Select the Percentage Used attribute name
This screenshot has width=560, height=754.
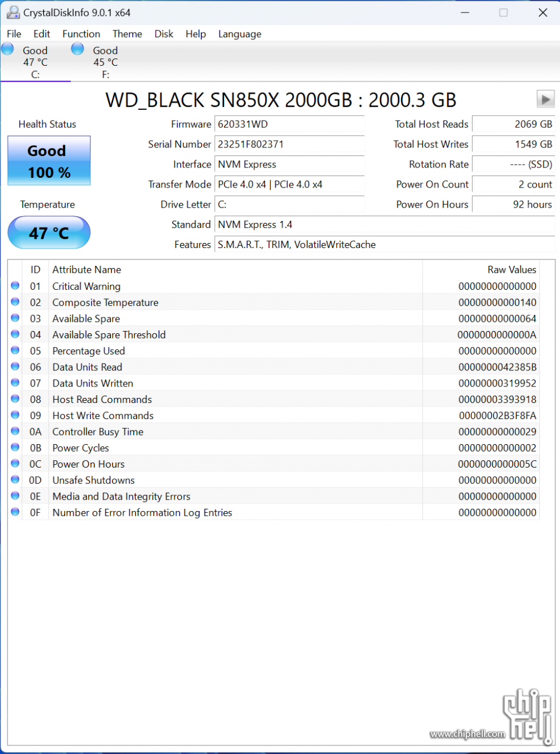89,351
